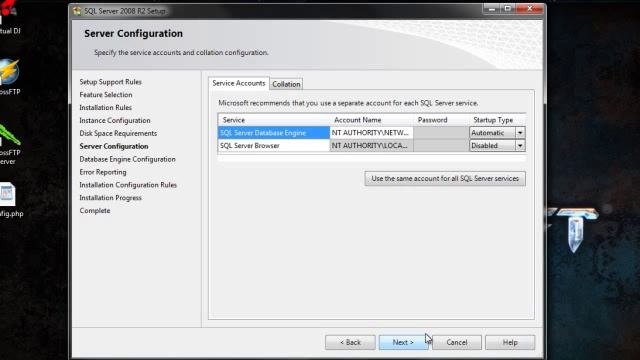
Task: Click Use the same account for all services
Action: [445, 179]
